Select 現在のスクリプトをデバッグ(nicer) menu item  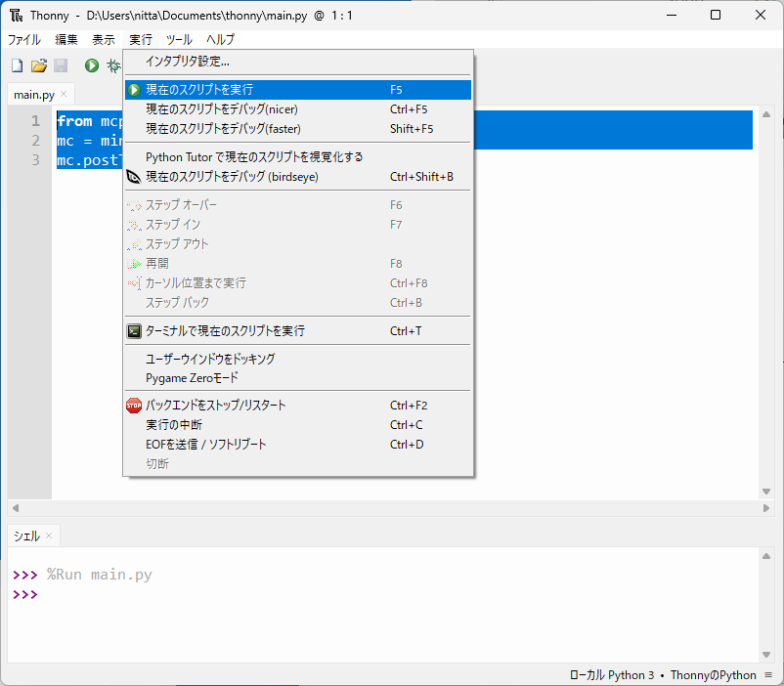click(x=221, y=109)
